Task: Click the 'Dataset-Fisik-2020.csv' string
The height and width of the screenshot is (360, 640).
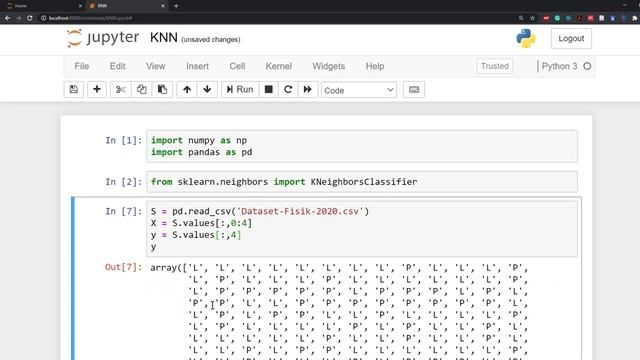Action: point(300,211)
